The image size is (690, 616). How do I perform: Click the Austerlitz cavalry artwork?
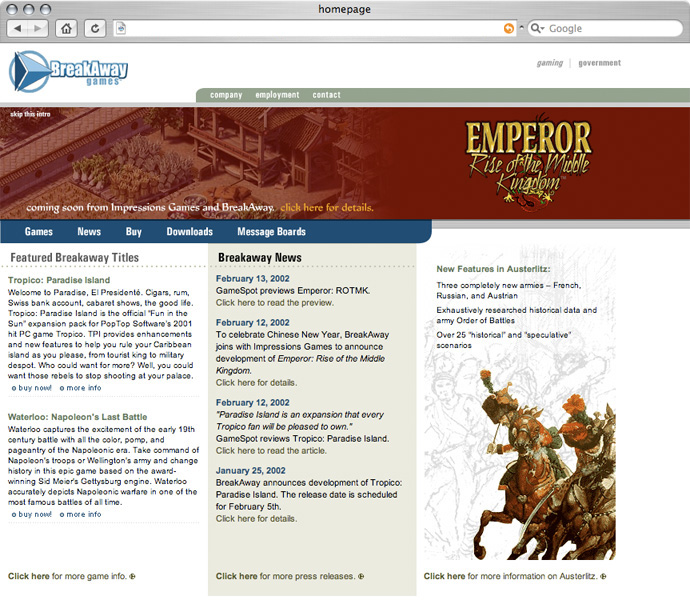(546, 466)
